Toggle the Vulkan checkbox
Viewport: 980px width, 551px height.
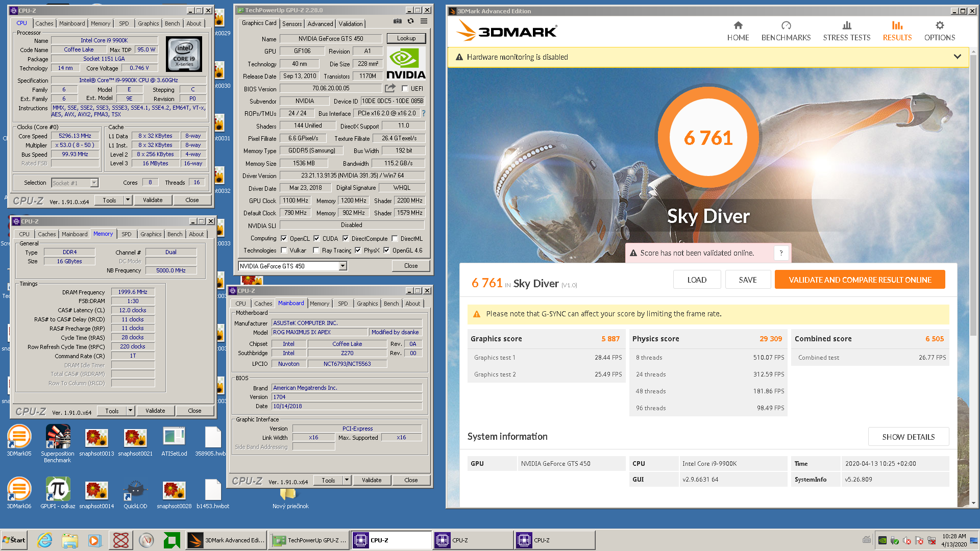point(284,251)
